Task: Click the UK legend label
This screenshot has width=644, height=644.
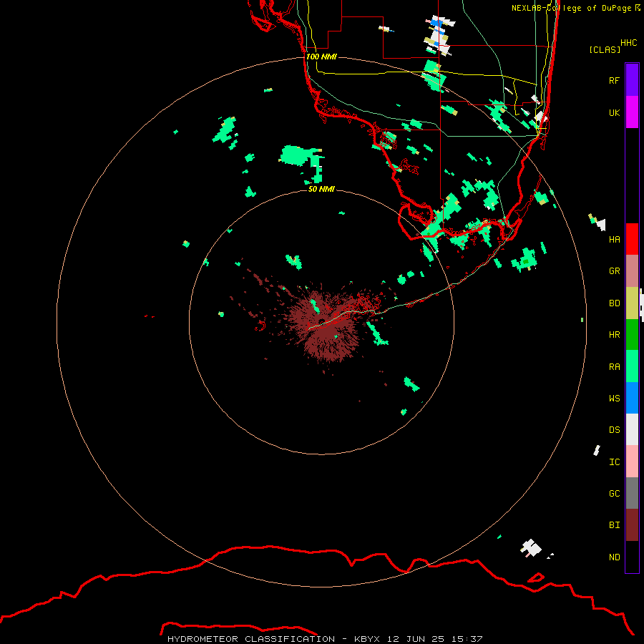Action: [614, 112]
